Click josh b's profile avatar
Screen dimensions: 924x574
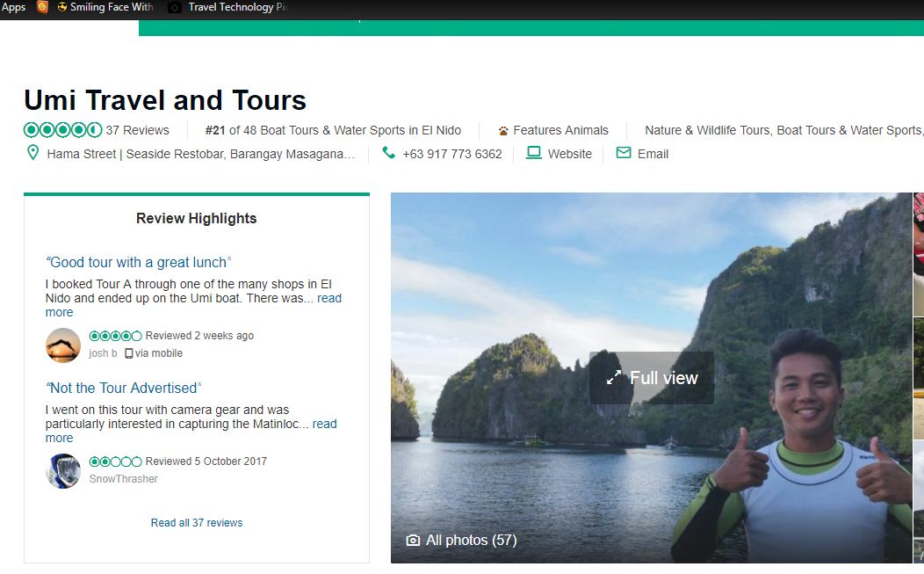(x=63, y=345)
